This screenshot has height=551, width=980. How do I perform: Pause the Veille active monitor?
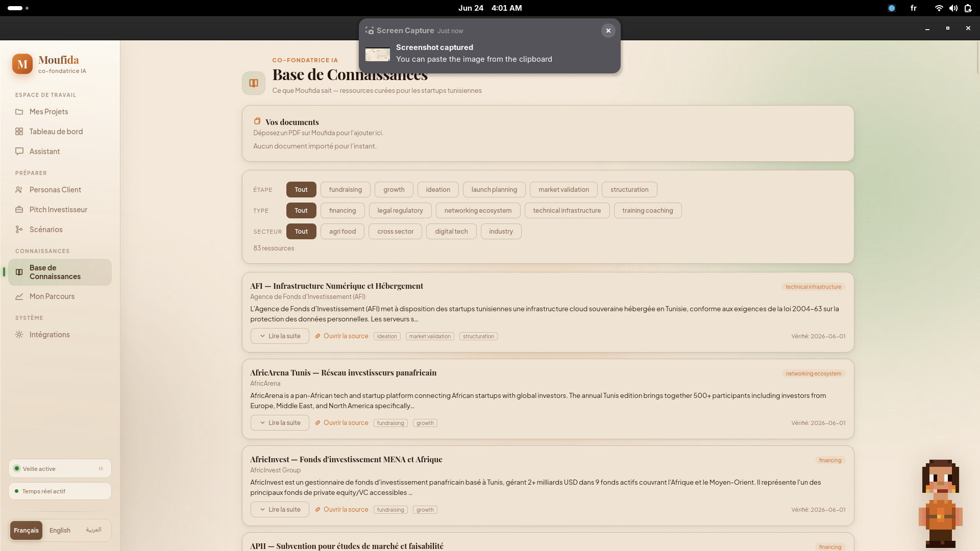coord(101,469)
